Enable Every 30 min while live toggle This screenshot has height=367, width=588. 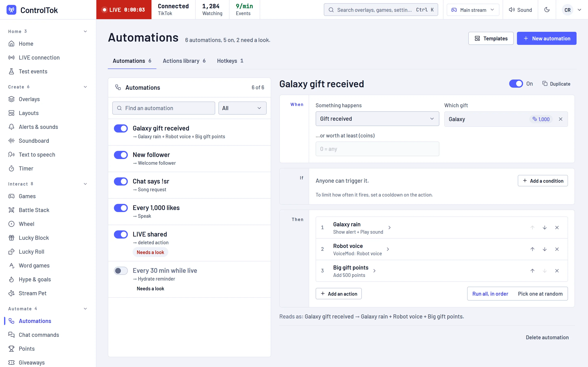[x=121, y=271]
